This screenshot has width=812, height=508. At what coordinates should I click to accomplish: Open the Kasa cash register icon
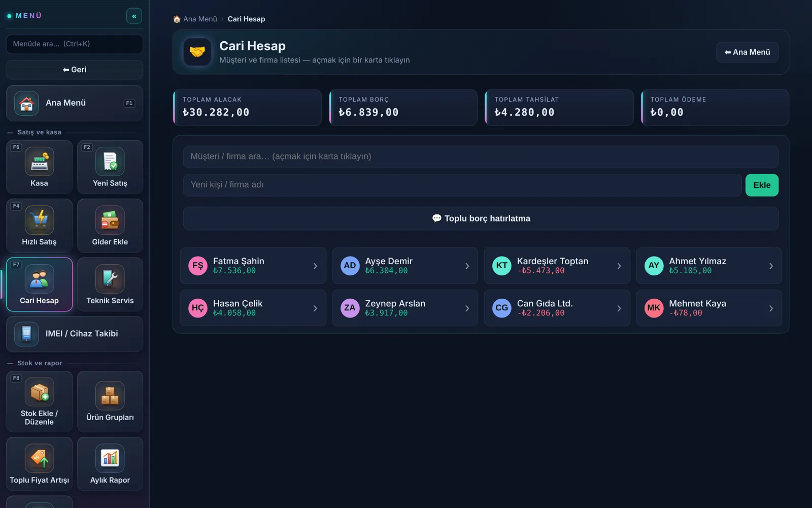[x=39, y=162]
